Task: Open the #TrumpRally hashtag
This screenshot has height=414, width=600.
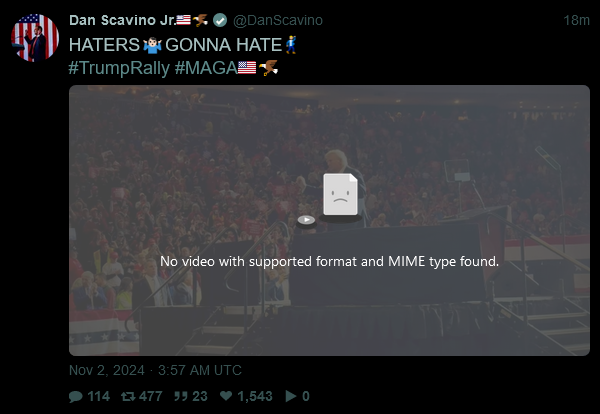Action: click(x=119, y=68)
